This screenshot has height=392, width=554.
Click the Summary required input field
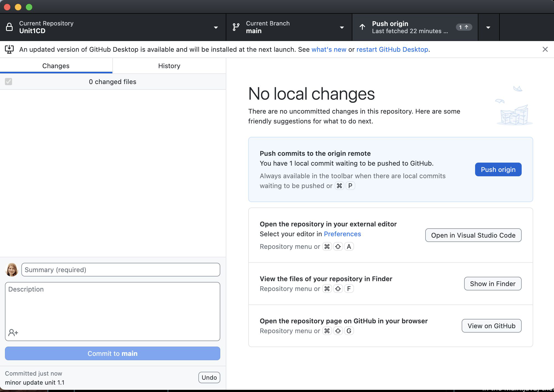(120, 270)
